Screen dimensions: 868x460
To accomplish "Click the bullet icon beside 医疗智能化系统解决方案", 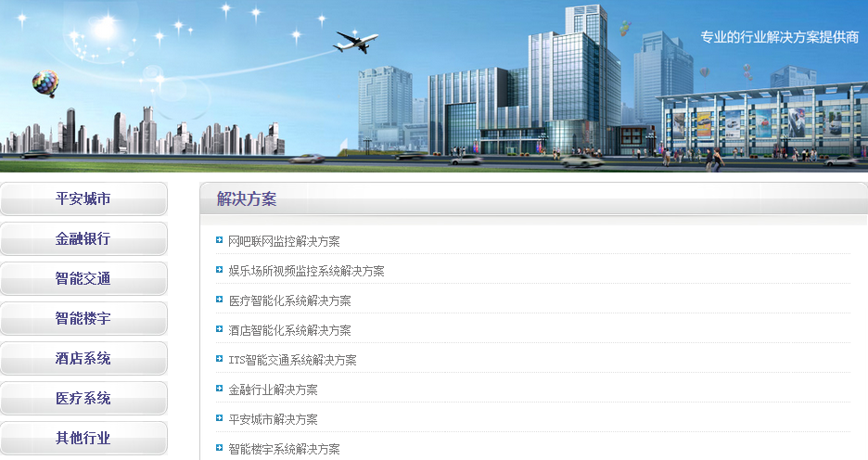I will [x=219, y=300].
